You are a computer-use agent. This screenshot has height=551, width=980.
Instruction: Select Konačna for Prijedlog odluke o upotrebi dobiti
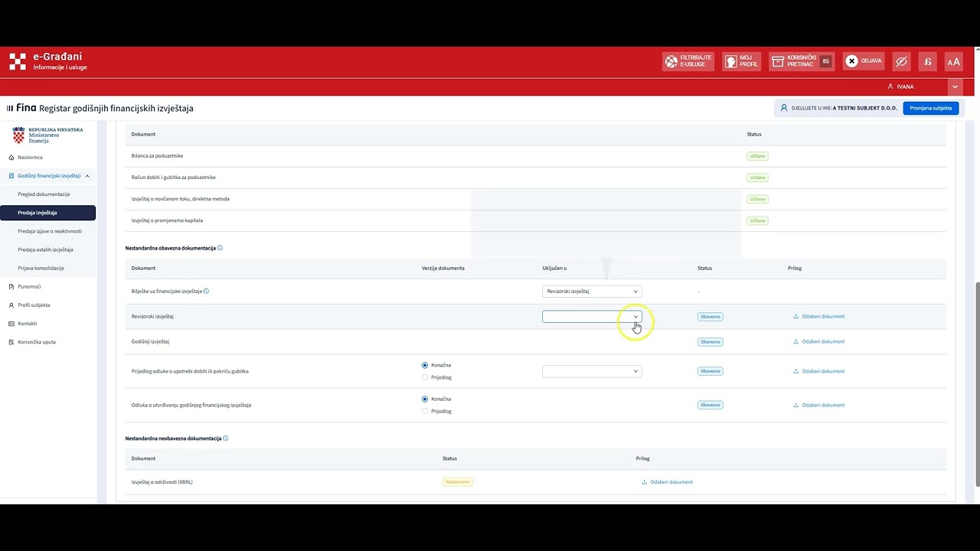coord(425,365)
